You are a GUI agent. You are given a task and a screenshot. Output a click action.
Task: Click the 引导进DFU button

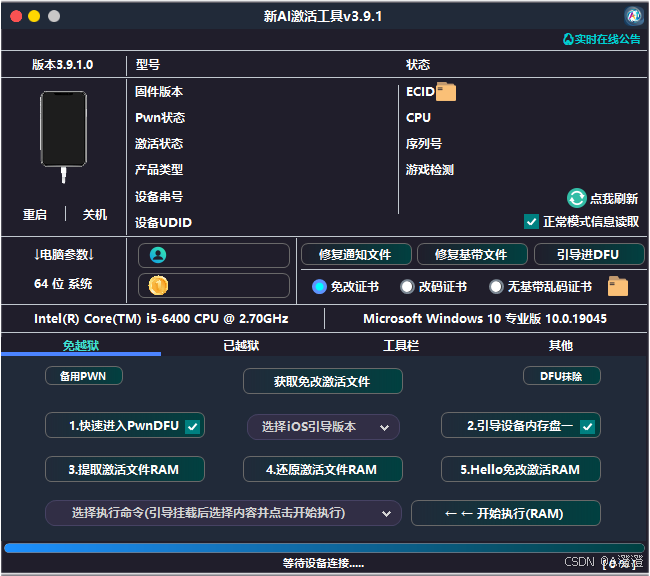(589, 254)
